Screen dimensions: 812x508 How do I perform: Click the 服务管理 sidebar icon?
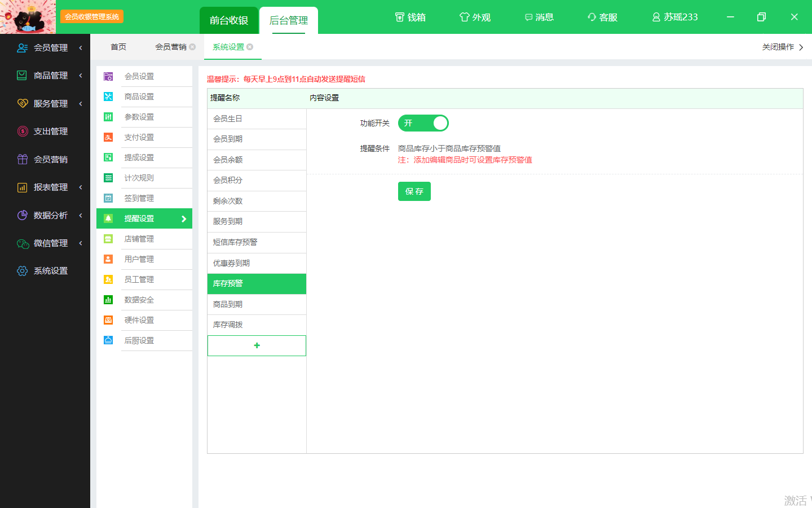[x=22, y=103]
